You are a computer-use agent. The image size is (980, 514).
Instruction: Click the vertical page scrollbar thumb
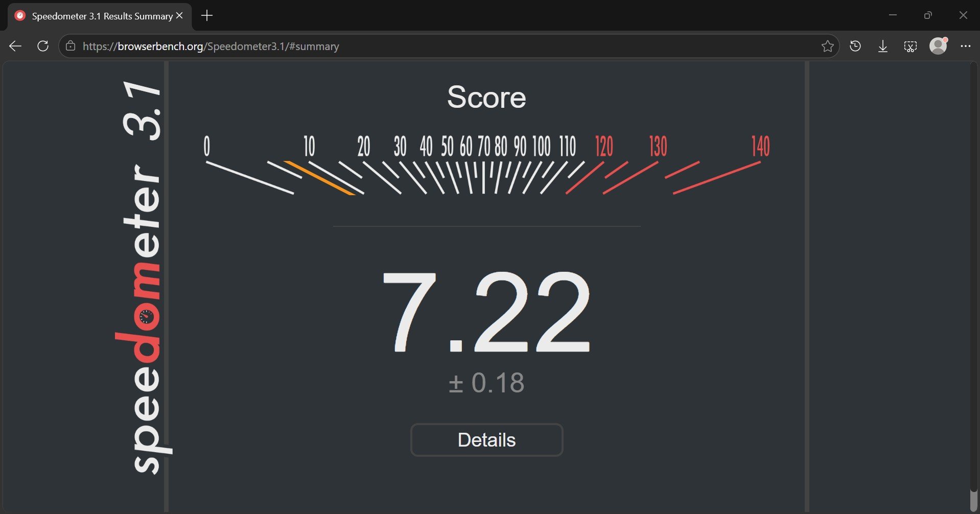[974, 500]
